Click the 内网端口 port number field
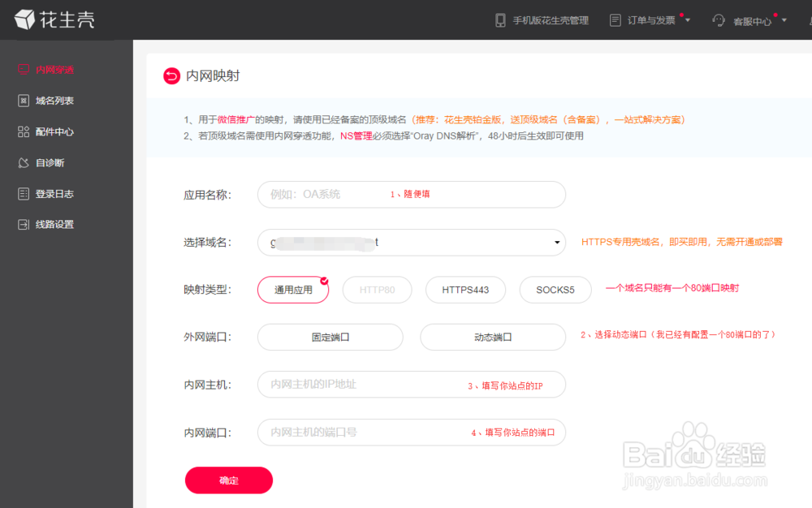This screenshot has width=812, height=508. (x=412, y=433)
